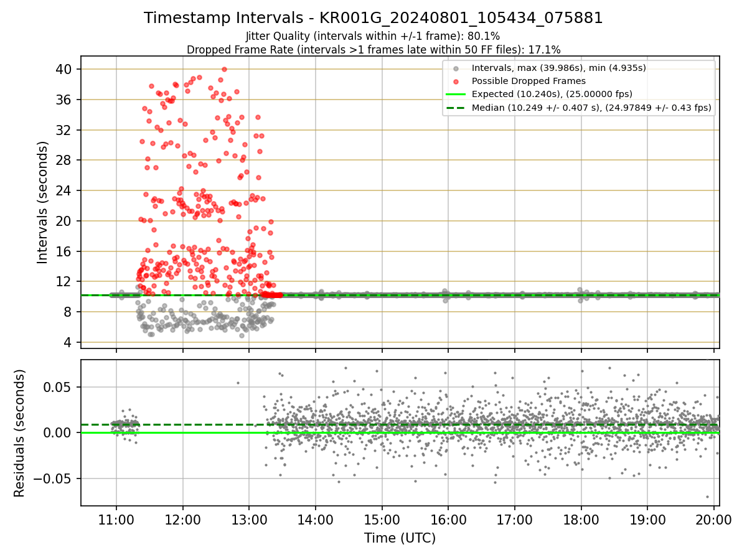The width and height of the screenshot is (747, 560).
Task: Click the legend entry 'Expected (10.240s), (25.00000 fps)'
Action: point(552,94)
